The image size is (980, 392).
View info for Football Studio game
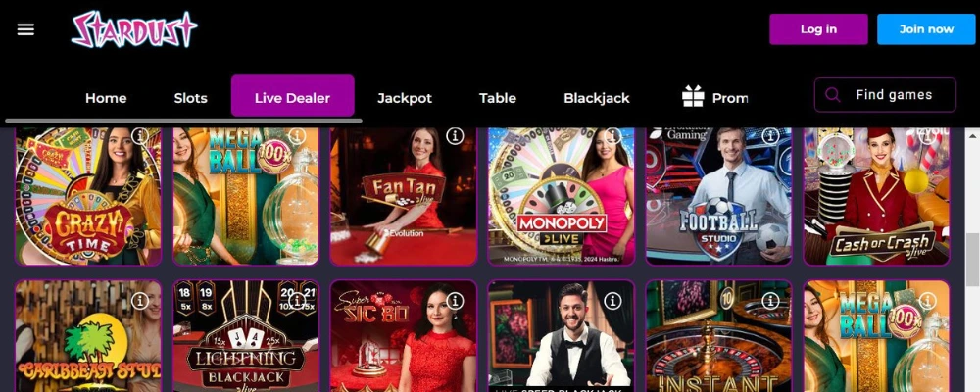coord(770,136)
